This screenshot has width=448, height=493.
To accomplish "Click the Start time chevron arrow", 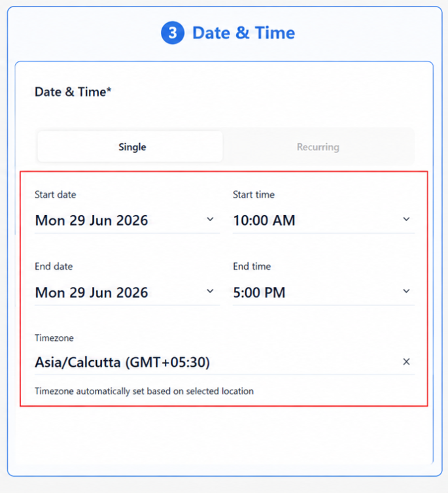I will (406, 219).
